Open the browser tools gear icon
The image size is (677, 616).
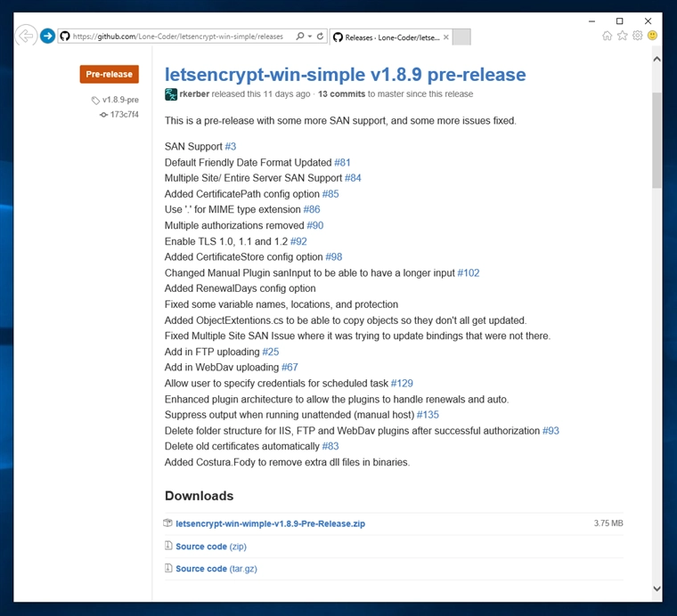tap(637, 36)
